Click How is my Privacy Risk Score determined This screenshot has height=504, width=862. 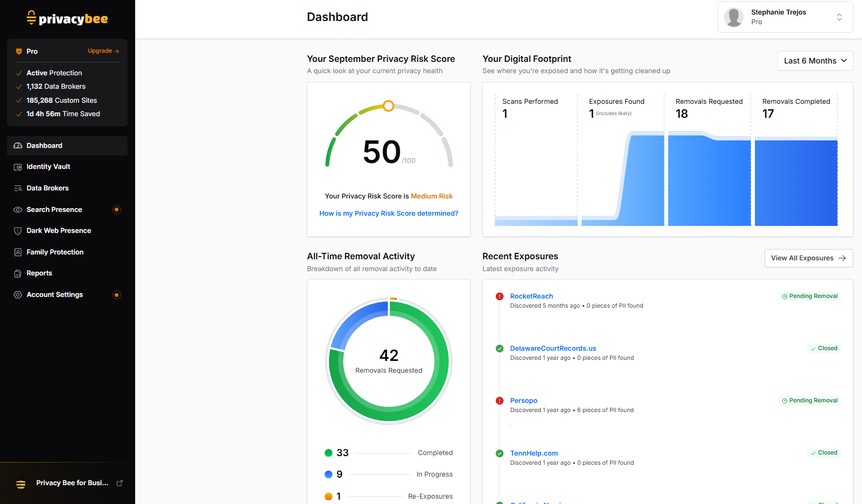(x=389, y=214)
